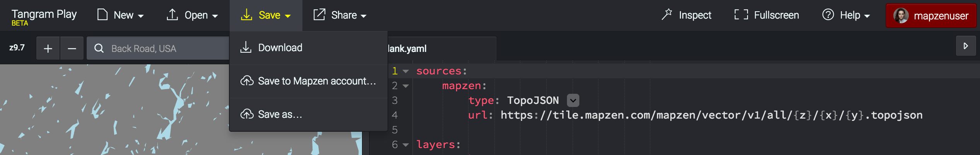This screenshot has width=980, height=155.
Task: Click the search magnifier icon
Action: tap(99, 48)
